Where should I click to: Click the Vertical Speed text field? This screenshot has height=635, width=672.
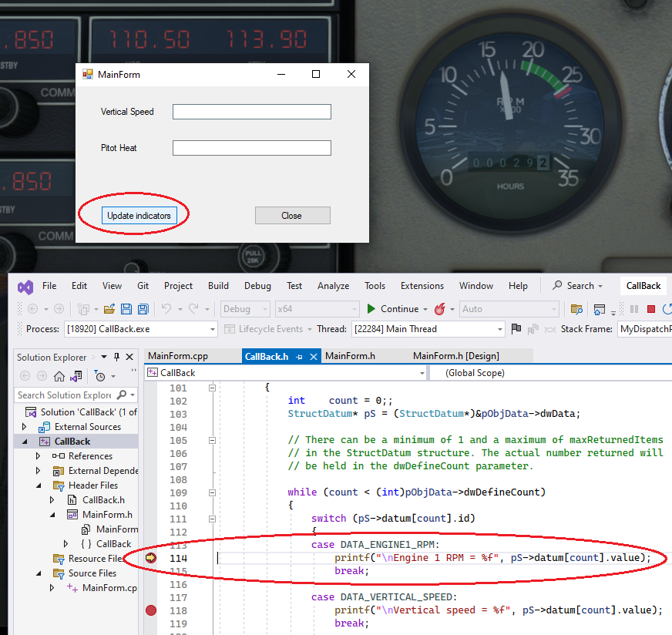tap(251, 112)
